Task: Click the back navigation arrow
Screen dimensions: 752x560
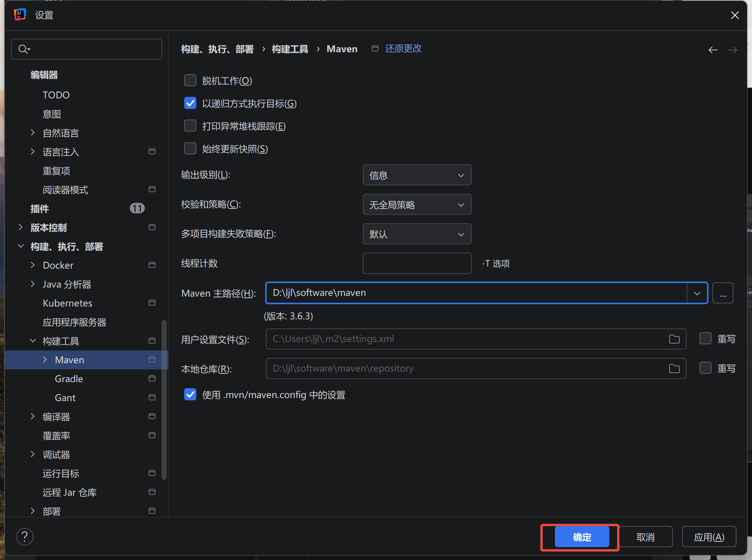Action: coord(713,50)
